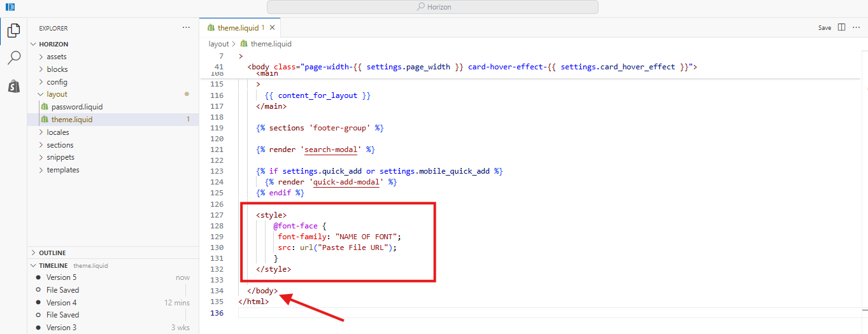
Task: Click the Horizon search bar
Action: point(432,7)
